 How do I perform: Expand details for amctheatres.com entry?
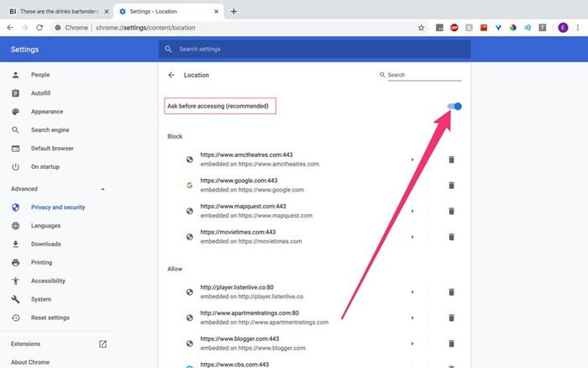point(412,160)
